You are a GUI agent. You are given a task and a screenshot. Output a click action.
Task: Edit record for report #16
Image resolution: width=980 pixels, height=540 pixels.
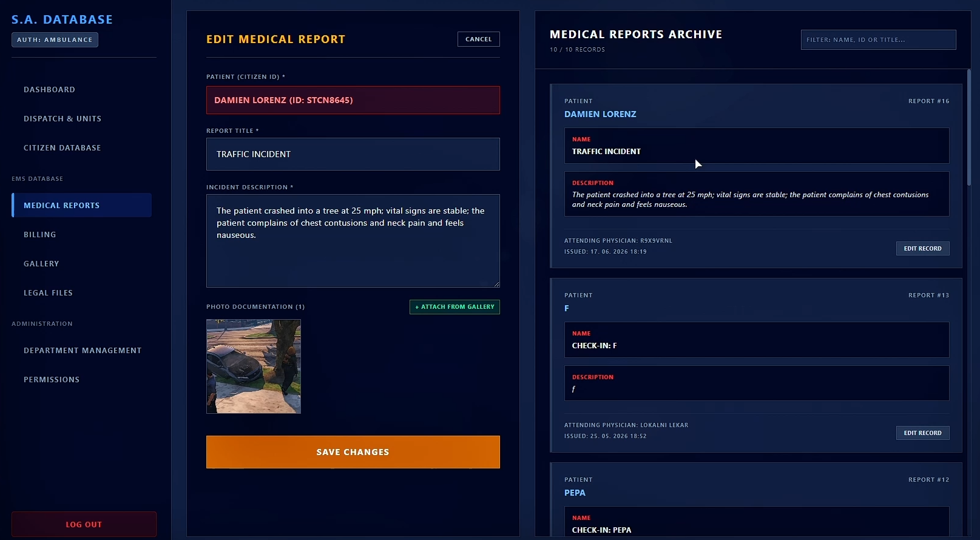click(x=922, y=248)
